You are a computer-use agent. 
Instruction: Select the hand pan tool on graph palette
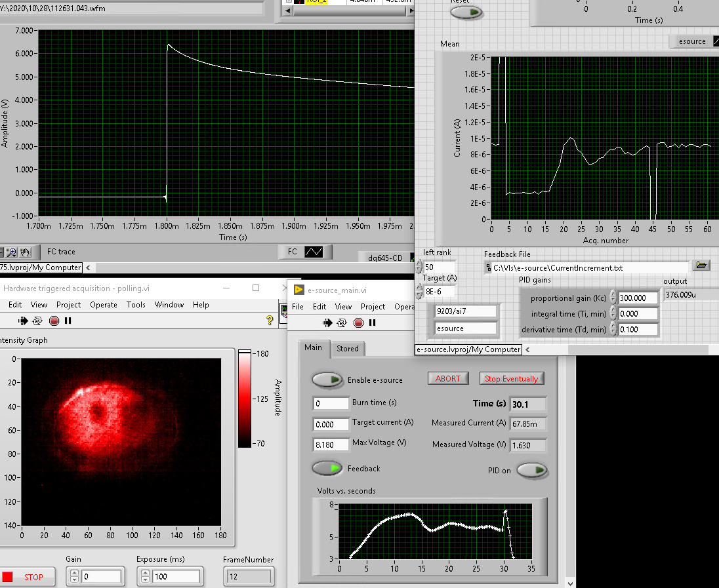click(x=25, y=252)
